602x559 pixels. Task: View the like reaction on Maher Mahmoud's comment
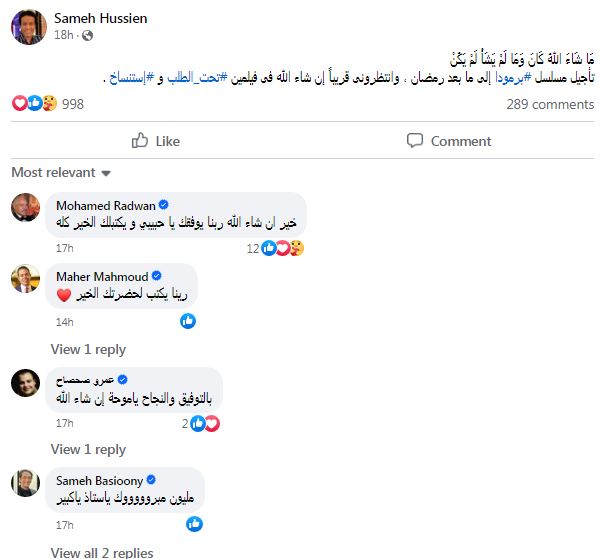[188, 321]
